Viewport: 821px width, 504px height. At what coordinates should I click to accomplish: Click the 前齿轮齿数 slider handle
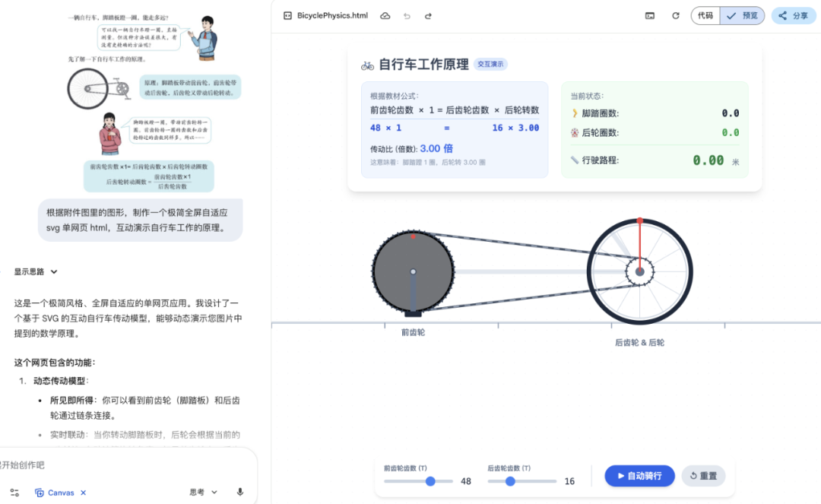[430, 481]
